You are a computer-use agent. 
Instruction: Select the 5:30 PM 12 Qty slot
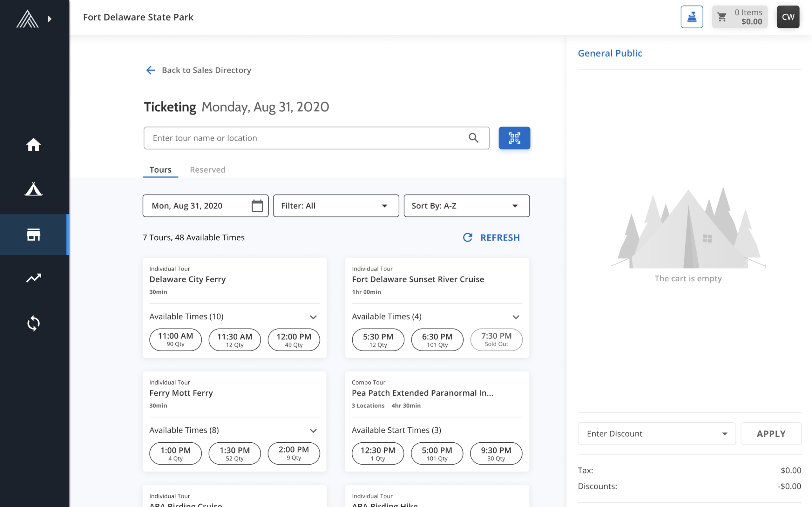click(x=378, y=339)
